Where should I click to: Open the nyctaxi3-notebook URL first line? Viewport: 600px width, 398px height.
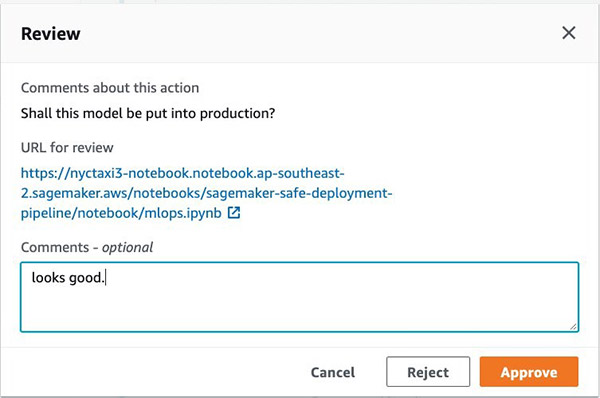tap(183, 173)
